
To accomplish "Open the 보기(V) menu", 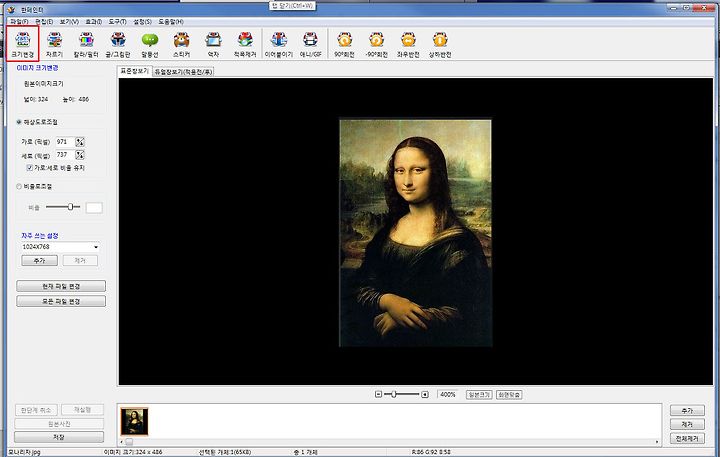I will click(69, 22).
